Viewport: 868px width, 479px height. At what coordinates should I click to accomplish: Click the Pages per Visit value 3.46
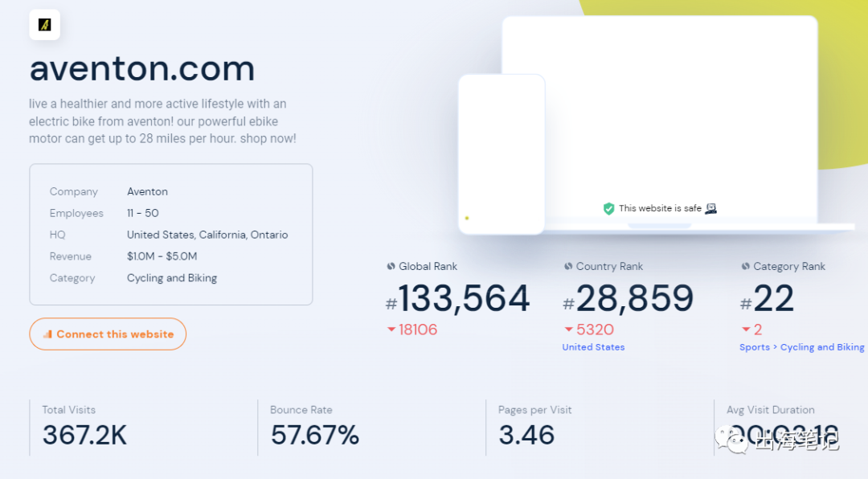[526, 436]
